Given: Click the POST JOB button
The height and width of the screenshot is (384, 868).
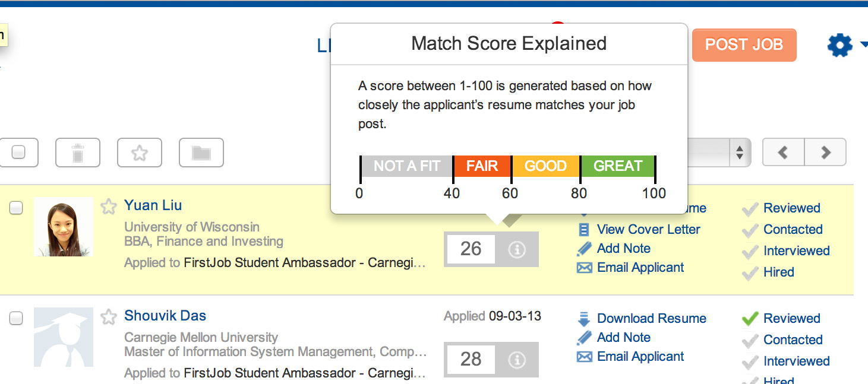Looking at the screenshot, I should tap(744, 45).
